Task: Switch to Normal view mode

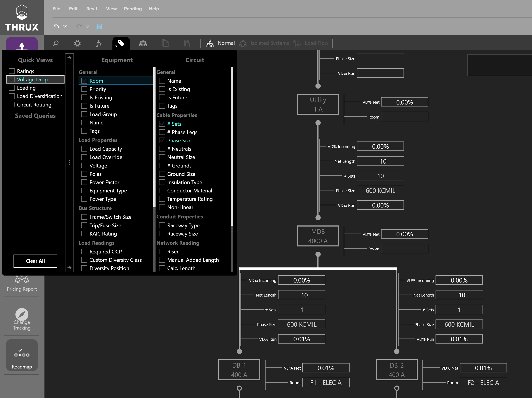Action: tap(220, 43)
